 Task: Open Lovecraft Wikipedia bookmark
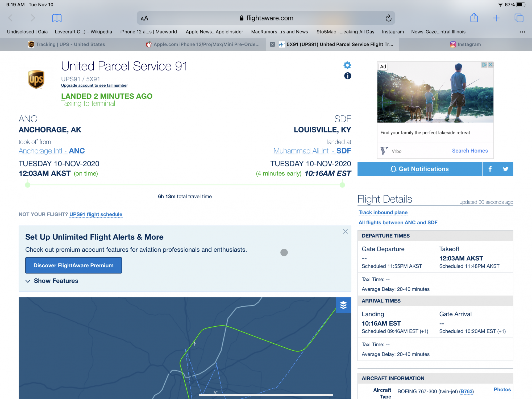pyautogui.click(x=84, y=32)
